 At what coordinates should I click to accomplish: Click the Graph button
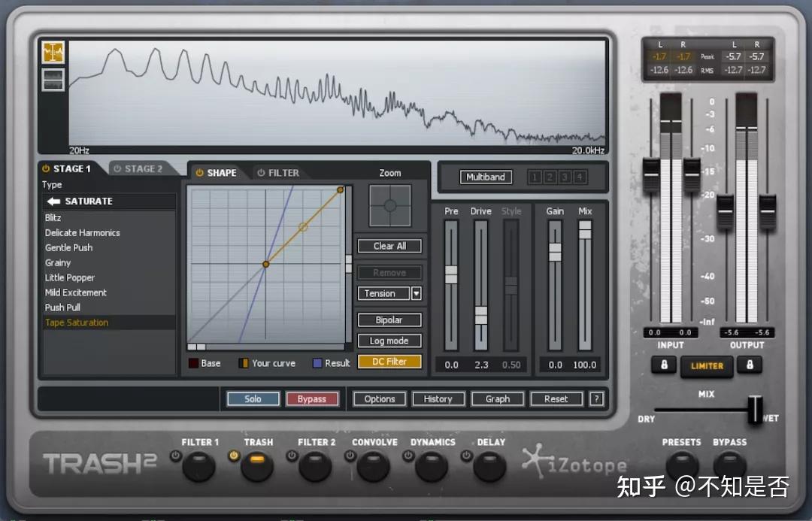point(497,398)
